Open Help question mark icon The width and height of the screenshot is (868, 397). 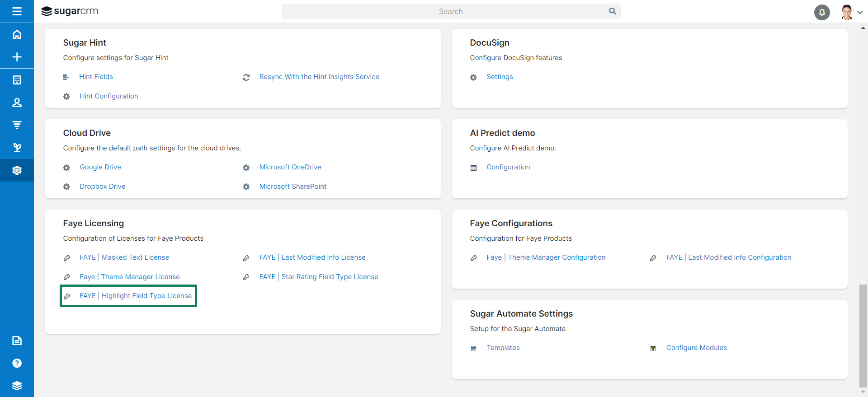click(17, 363)
